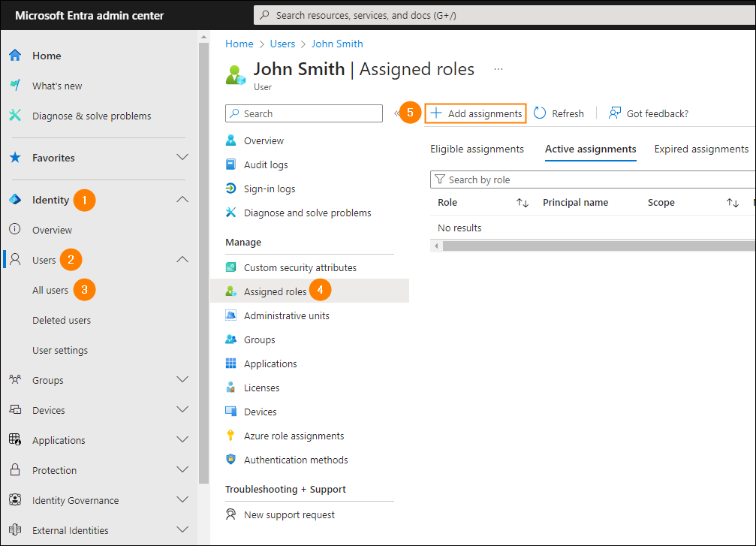Open Deleted users in sidebar

coord(62,320)
